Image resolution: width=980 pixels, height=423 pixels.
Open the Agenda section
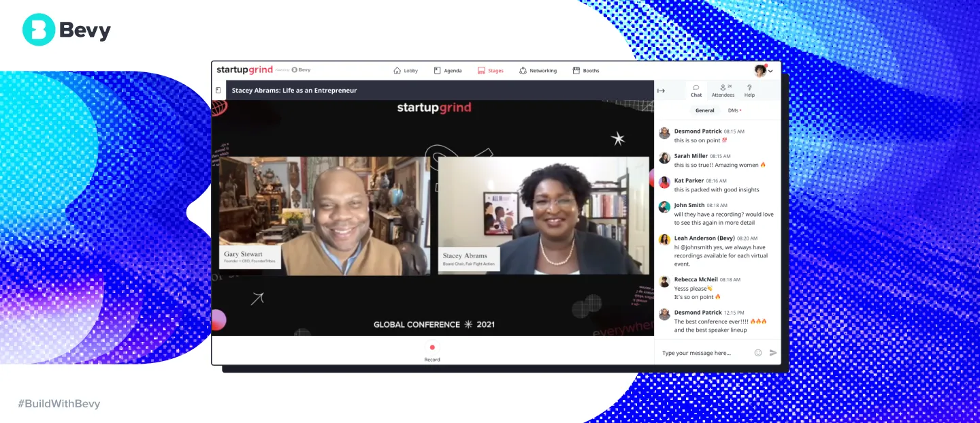pyautogui.click(x=447, y=70)
